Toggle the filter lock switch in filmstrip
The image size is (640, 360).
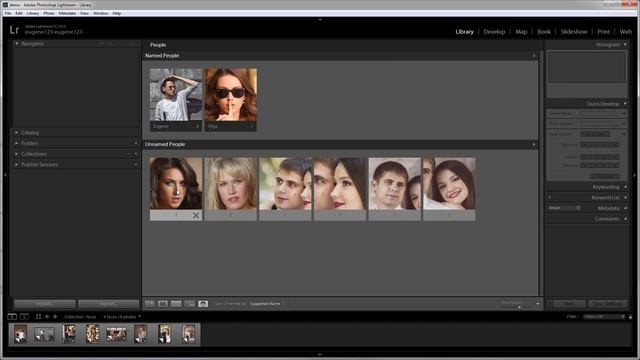coord(630,317)
